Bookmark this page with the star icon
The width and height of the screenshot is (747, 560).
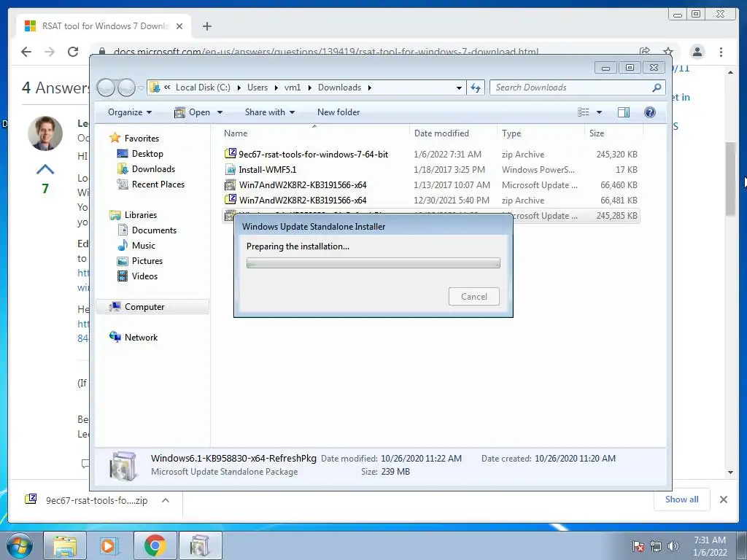click(x=668, y=51)
